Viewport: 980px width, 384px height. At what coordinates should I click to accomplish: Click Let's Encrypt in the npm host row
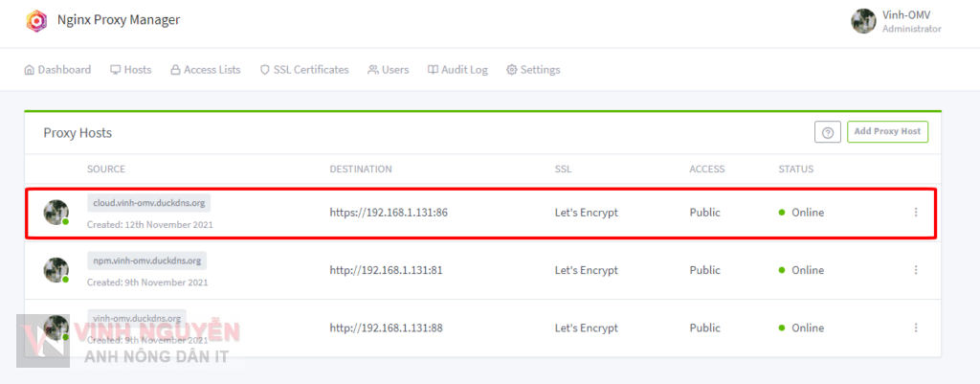pos(587,270)
